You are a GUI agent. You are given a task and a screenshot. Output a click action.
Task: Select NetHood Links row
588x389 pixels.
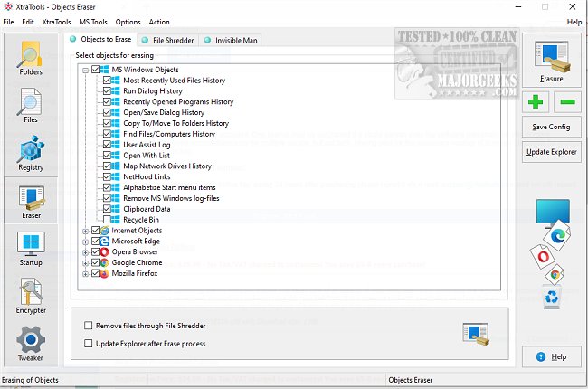(x=147, y=176)
